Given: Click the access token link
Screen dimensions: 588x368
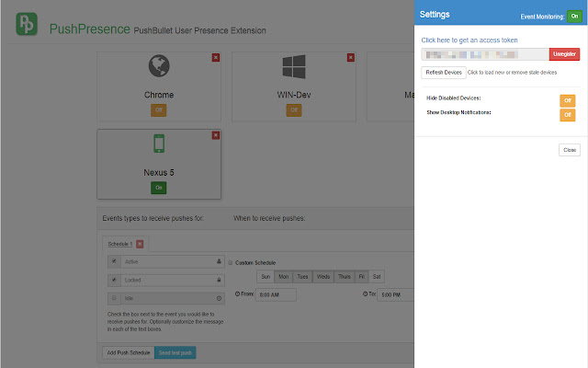Looking at the screenshot, I should [x=469, y=40].
